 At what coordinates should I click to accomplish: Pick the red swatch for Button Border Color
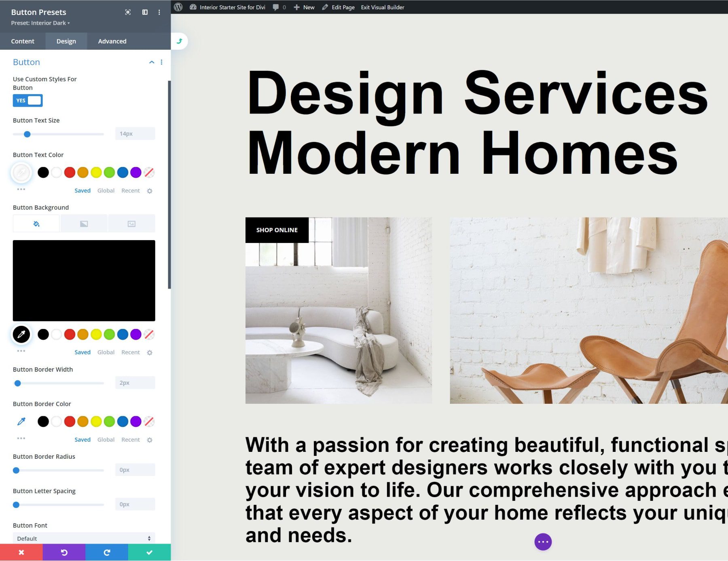point(70,421)
